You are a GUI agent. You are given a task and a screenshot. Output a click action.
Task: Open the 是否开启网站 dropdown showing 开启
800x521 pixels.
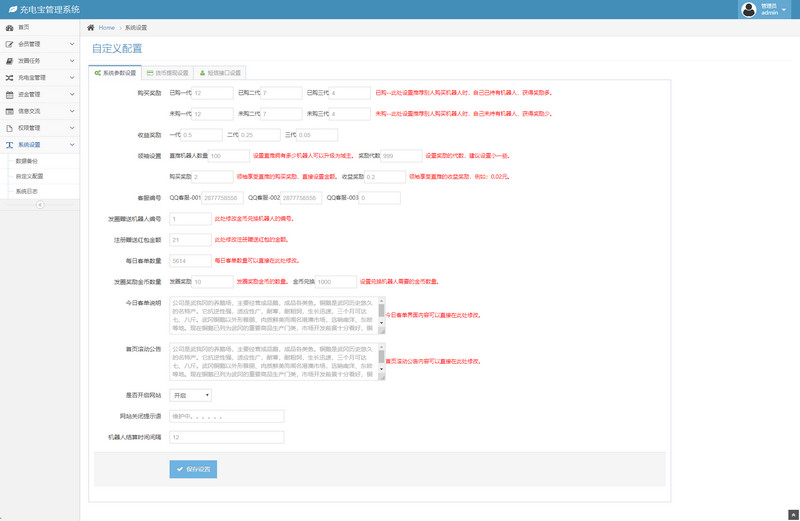[x=190, y=395]
